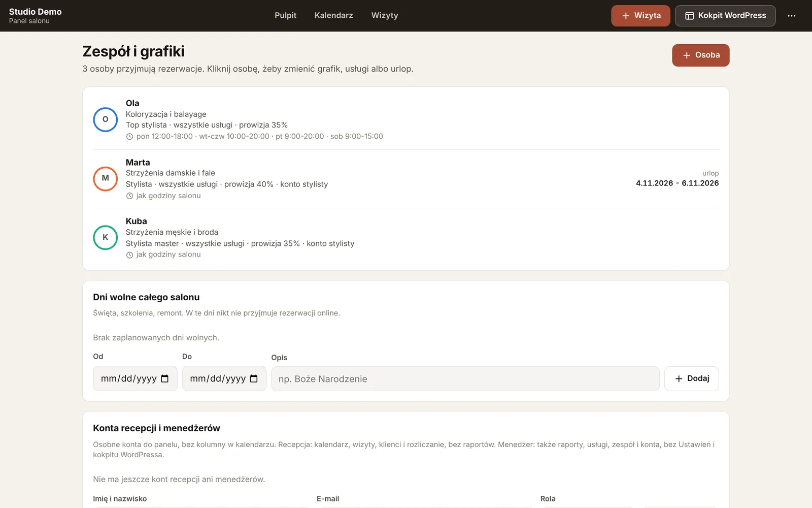
Task: Focus the Opis description field
Action: 465,379
